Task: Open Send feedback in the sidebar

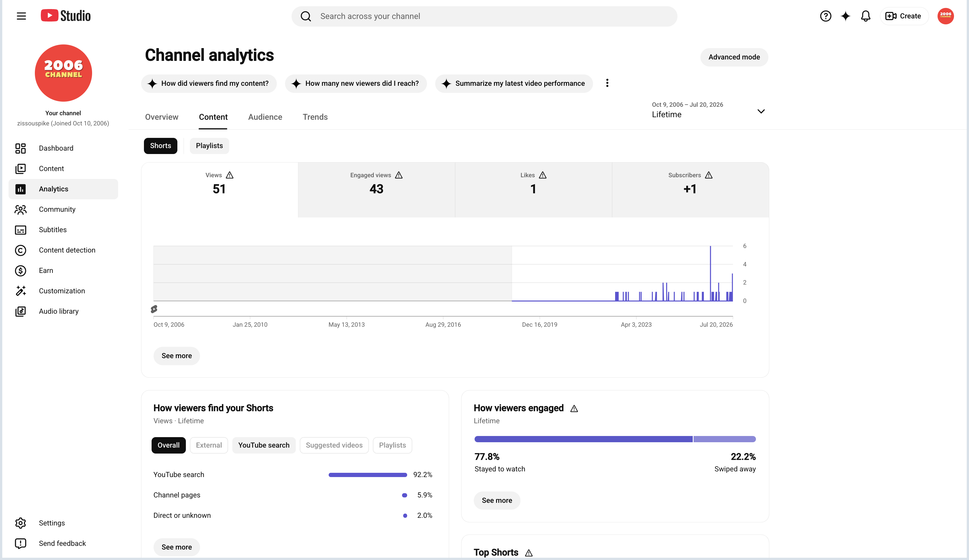Action: (x=63, y=544)
